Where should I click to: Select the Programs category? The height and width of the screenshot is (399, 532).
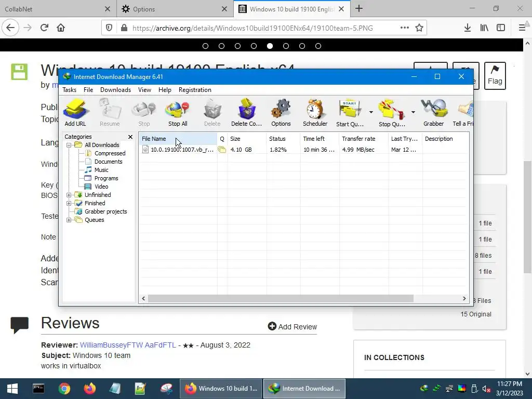(x=106, y=178)
